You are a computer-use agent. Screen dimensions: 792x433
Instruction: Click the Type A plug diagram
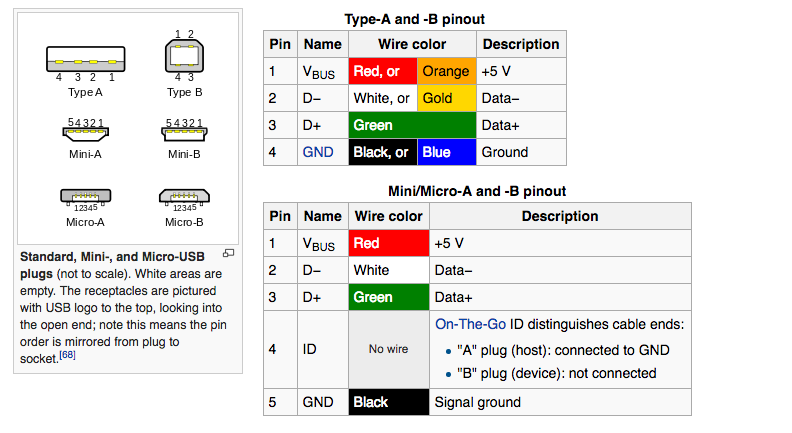pos(85,58)
